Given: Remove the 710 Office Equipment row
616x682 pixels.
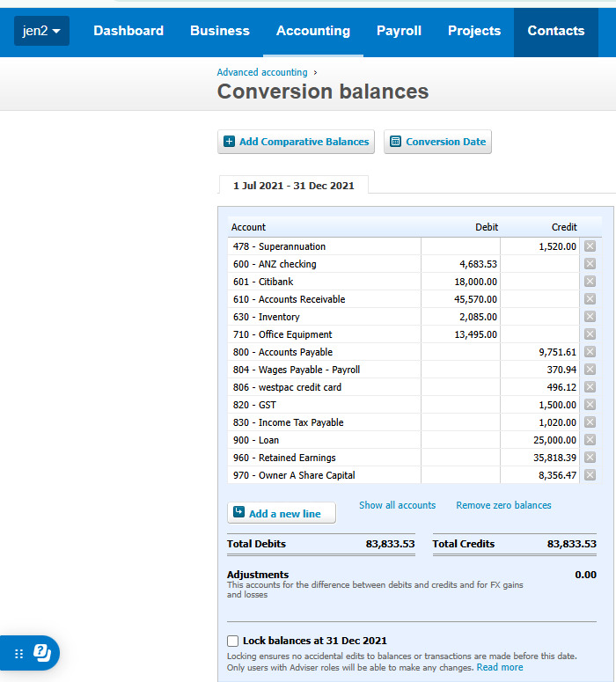Looking at the screenshot, I should 590,334.
